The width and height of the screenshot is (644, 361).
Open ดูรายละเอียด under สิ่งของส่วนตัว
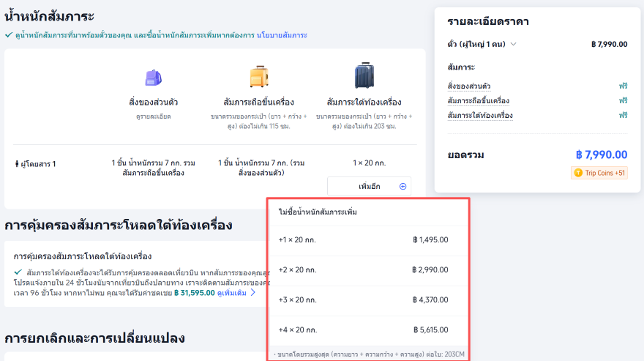coord(153,116)
